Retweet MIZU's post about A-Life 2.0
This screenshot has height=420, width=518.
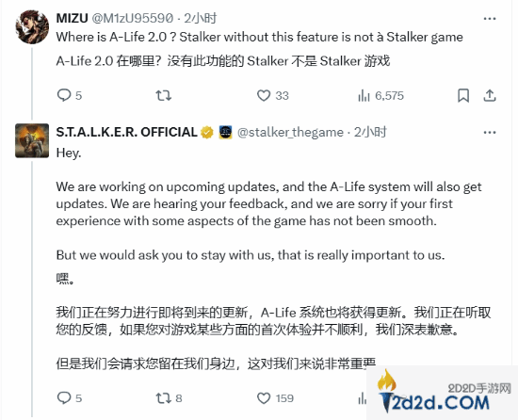(164, 95)
